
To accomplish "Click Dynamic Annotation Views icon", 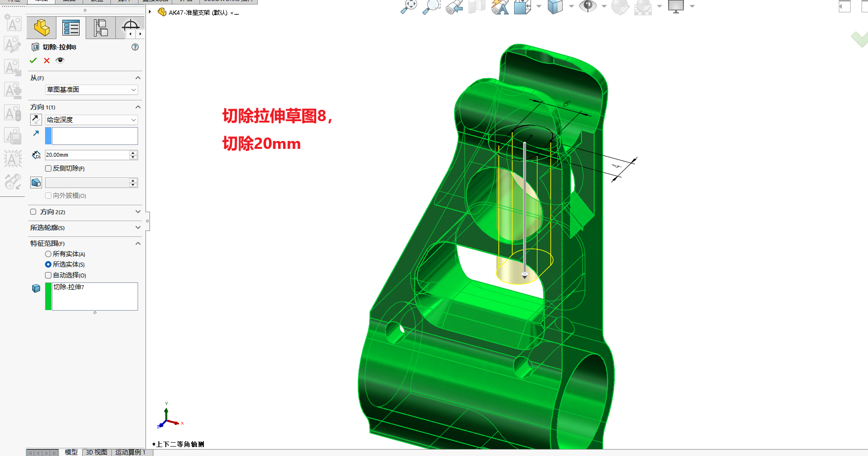I will point(500,6).
